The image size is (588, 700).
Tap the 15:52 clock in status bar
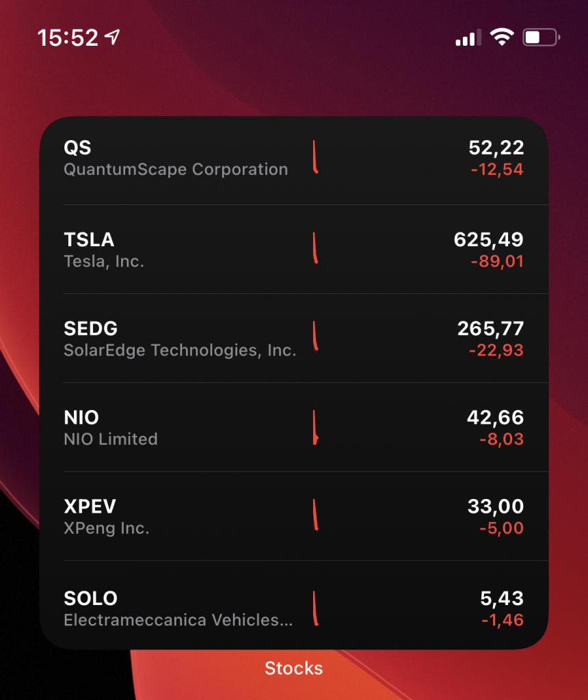68,38
